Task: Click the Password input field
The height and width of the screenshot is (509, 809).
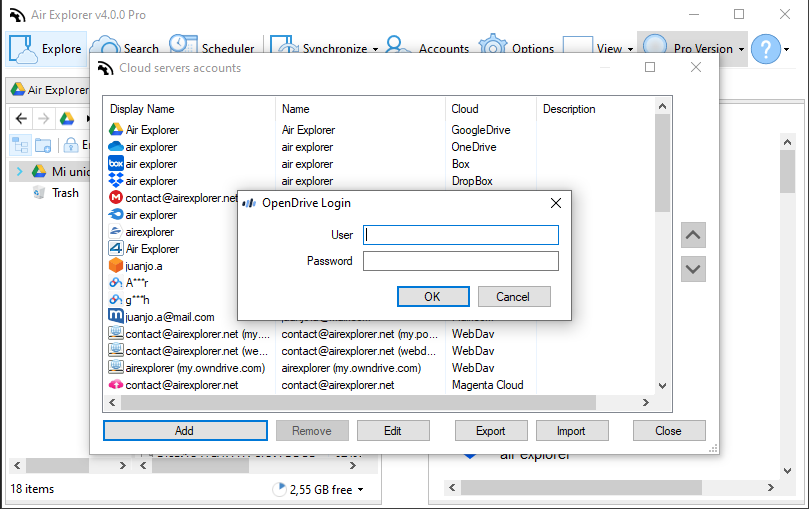Action: pyautogui.click(x=460, y=261)
